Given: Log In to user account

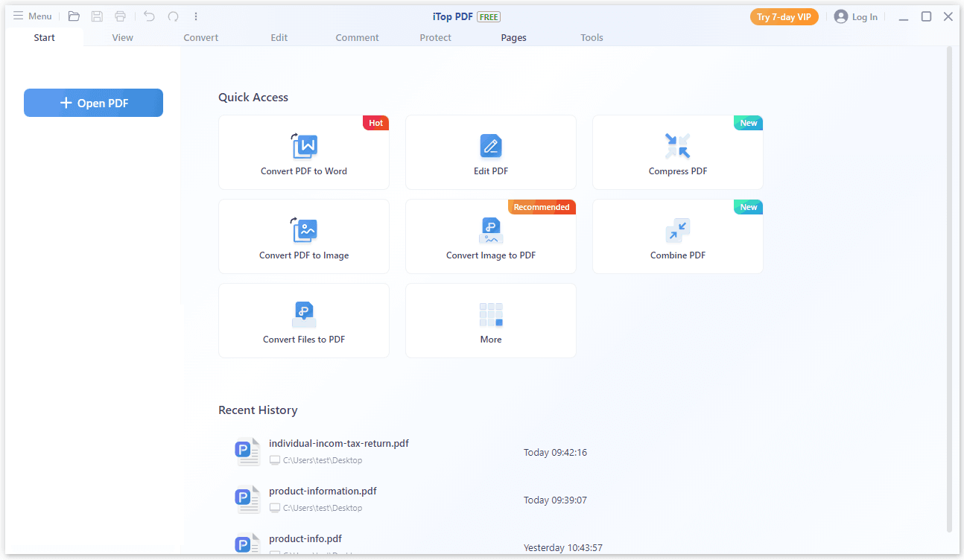Looking at the screenshot, I should point(856,17).
